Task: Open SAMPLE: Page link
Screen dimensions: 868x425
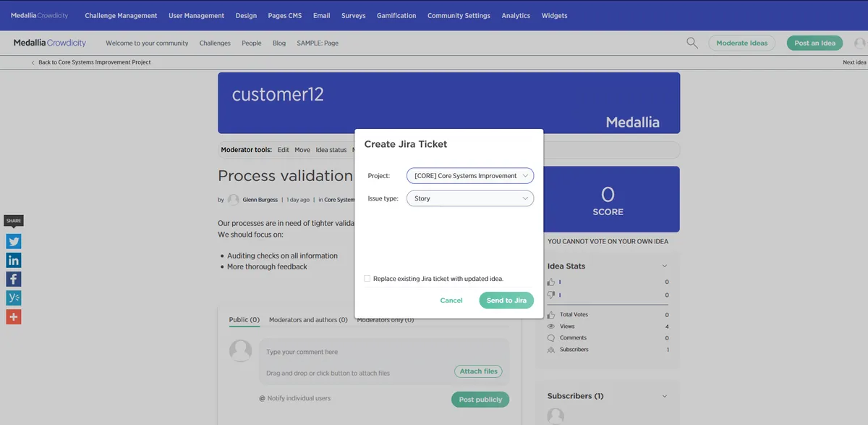Action: pos(318,43)
